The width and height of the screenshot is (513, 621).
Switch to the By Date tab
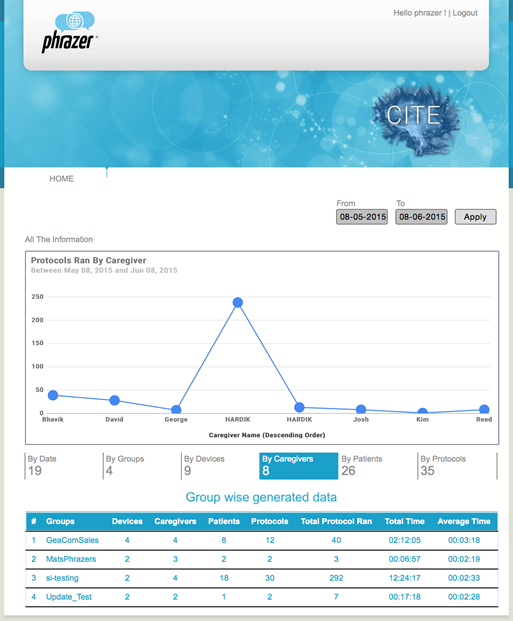coord(63,466)
